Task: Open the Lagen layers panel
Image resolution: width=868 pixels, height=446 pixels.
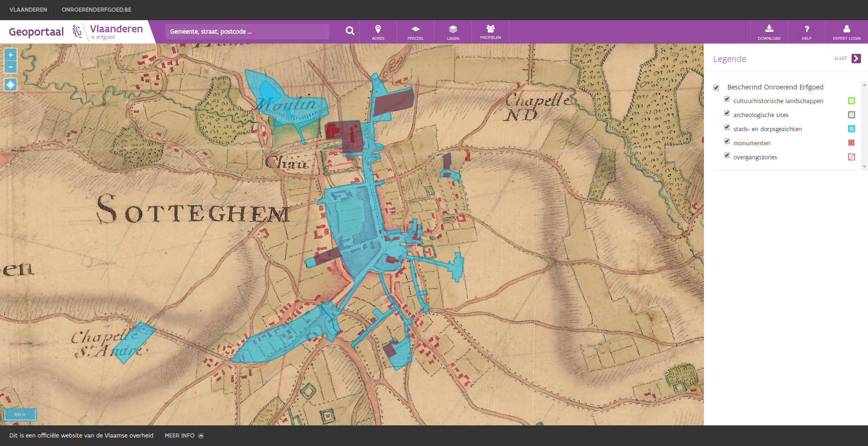Action: coord(453,32)
